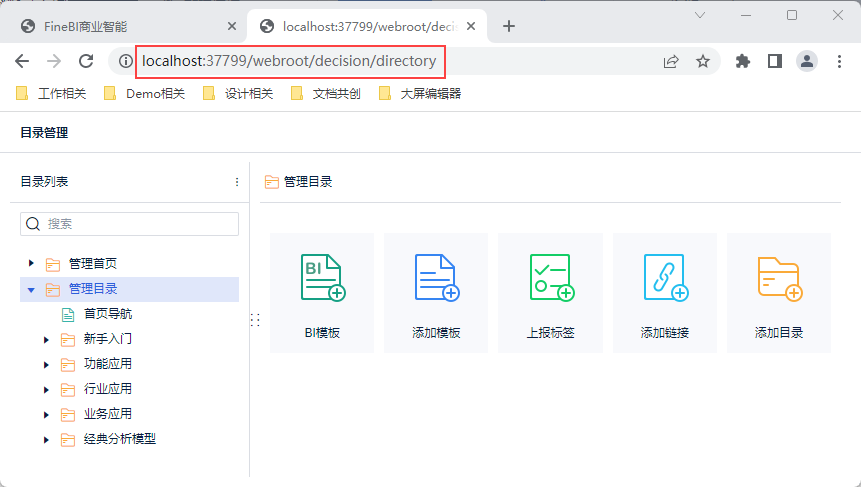Click the 搜索 directory search field

(130, 224)
